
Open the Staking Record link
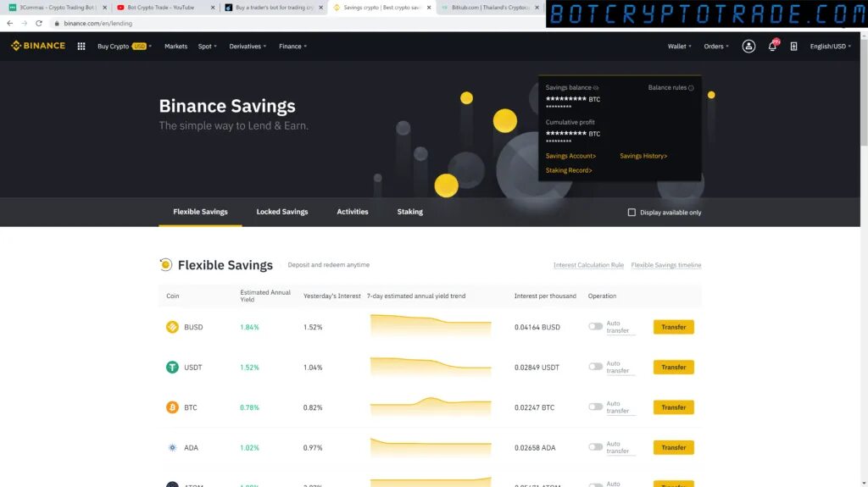coord(569,170)
